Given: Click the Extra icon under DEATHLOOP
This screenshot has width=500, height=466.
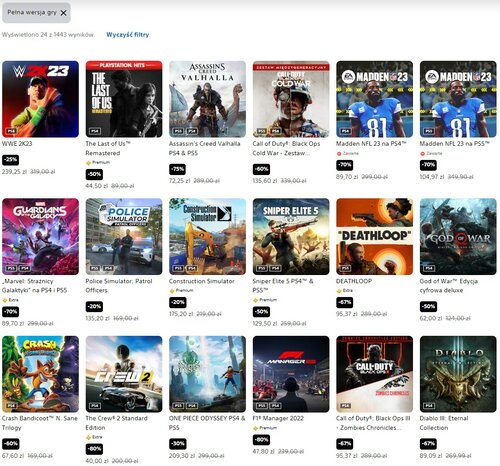Looking at the screenshot, I should pyautogui.click(x=339, y=291).
